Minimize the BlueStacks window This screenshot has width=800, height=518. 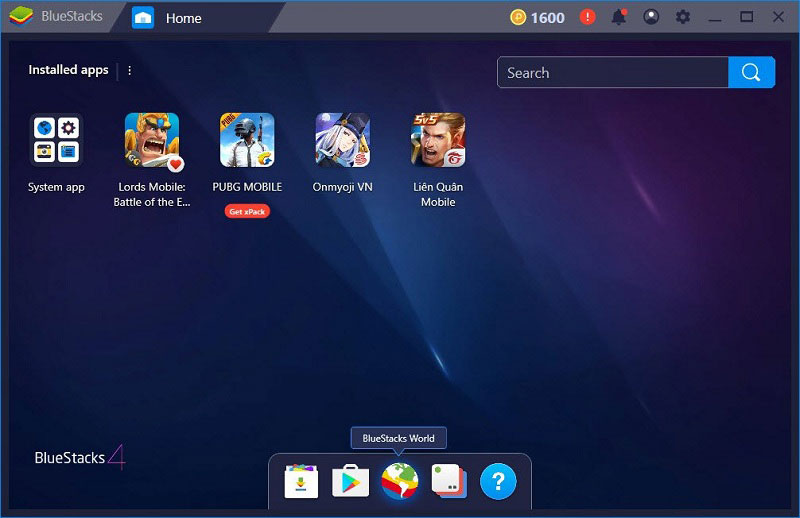pyautogui.click(x=715, y=18)
